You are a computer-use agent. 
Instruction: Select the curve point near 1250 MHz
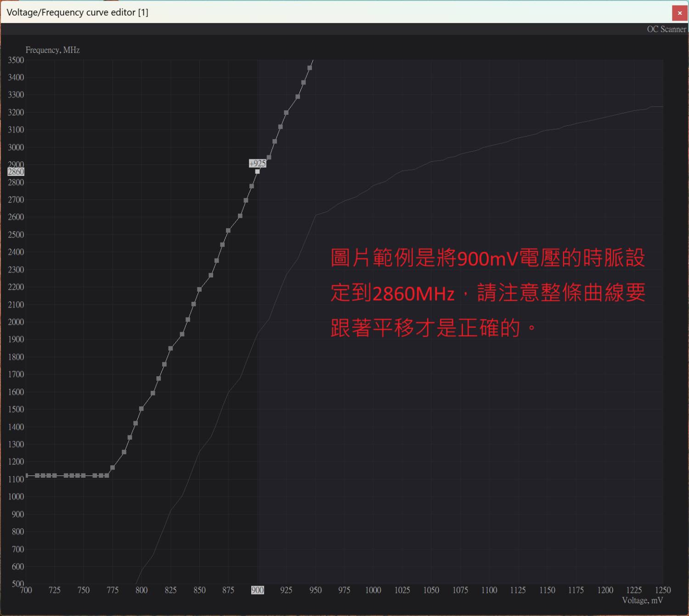tap(124, 452)
